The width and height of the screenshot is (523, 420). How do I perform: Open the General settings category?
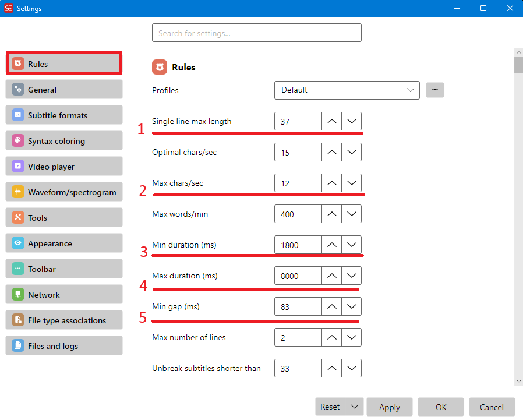pyautogui.click(x=64, y=89)
